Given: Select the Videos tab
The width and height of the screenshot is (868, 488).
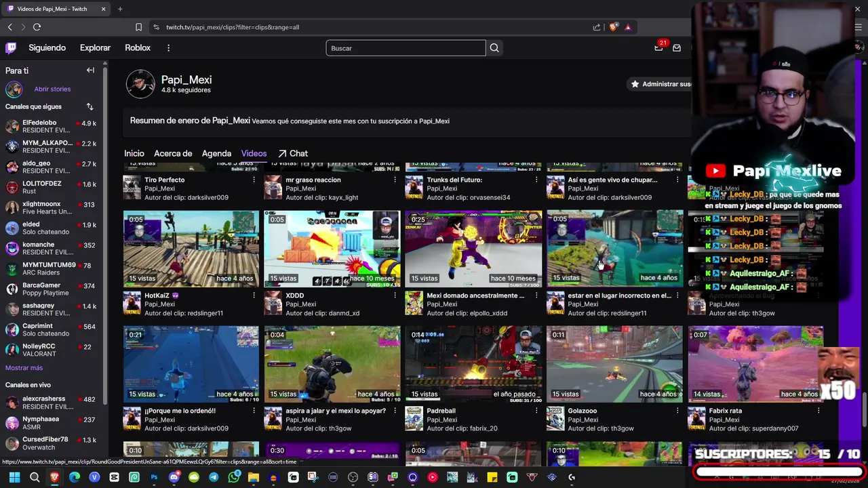Looking at the screenshot, I should pos(254,154).
